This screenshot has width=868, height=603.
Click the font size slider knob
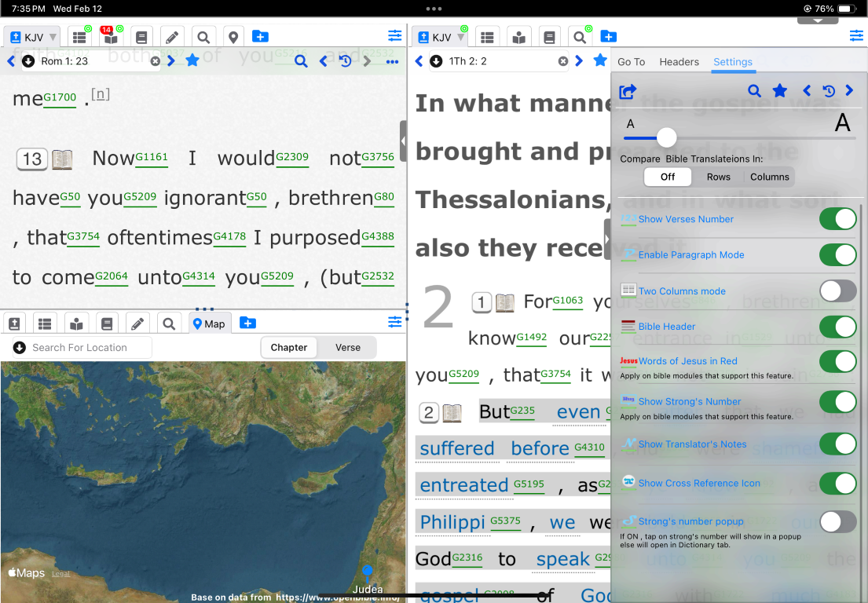(666, 137)
